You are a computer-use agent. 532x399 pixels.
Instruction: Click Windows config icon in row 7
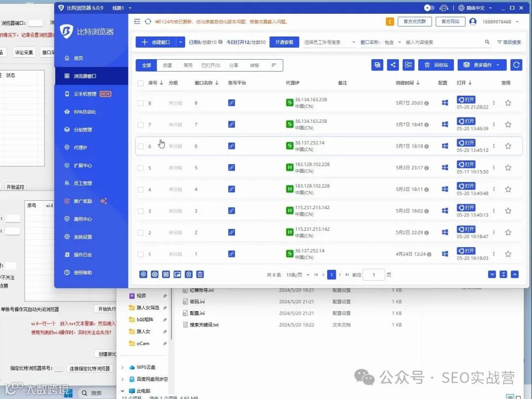point(445,124)
